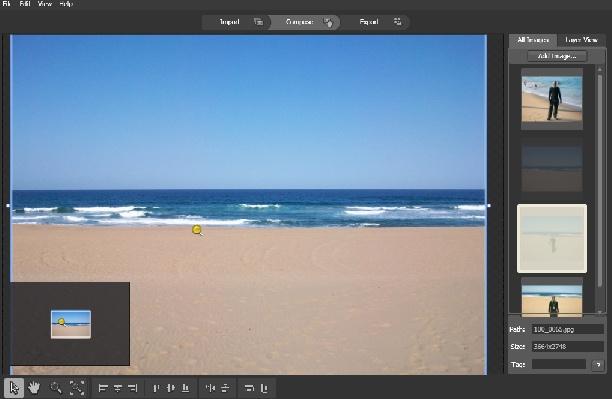Select the hand pan tool
The image size is (612, 399).
coord(34,388)
